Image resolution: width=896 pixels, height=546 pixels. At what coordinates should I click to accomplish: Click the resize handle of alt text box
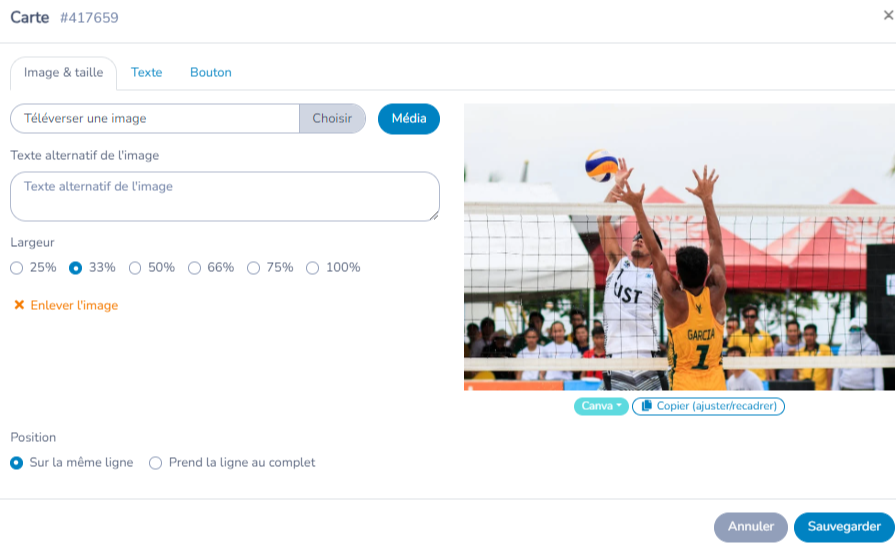click(x=434, y=216)
